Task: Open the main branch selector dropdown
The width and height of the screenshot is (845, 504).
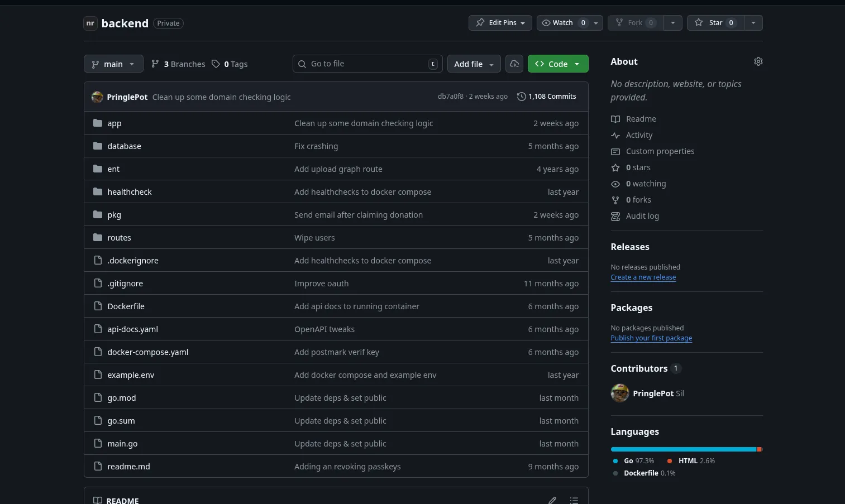Action: [113, 64]
